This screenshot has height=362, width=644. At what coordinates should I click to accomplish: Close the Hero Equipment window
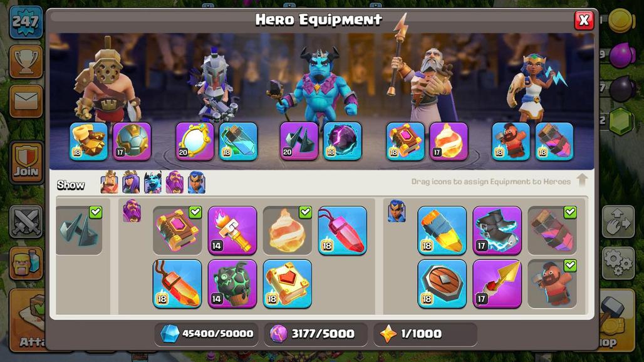click(x=584, y=20)
